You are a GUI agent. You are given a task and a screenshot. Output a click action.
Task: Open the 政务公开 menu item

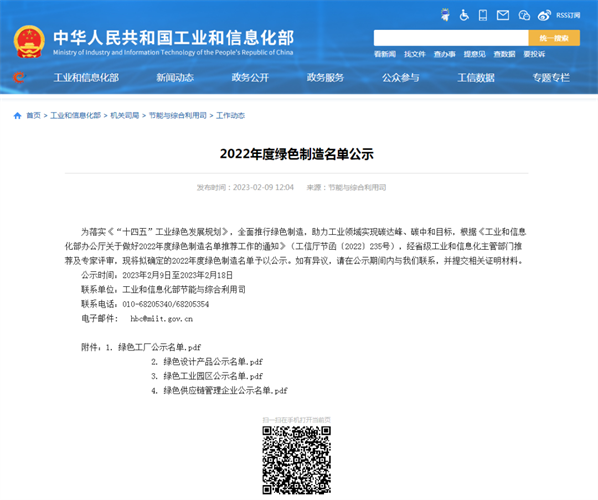pos(250,78)
